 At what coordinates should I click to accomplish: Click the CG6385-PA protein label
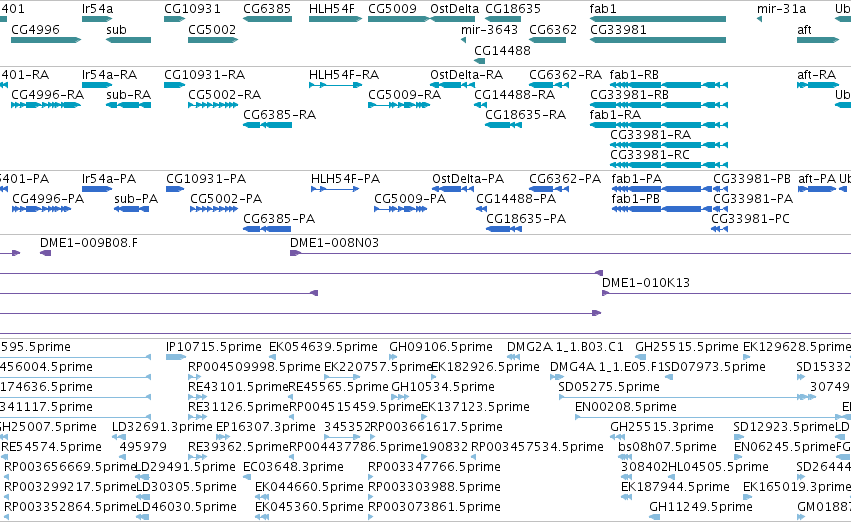(x=279, y=219)
